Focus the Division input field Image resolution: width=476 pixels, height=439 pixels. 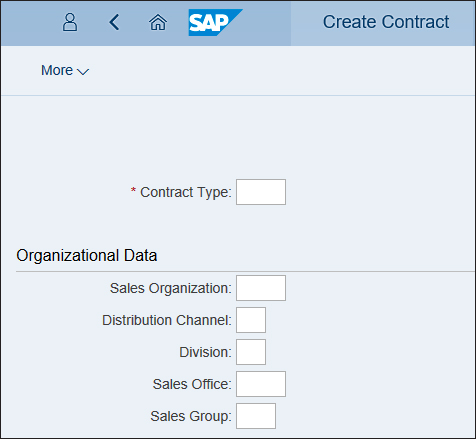pyautogui.click(x=251, y=352)
